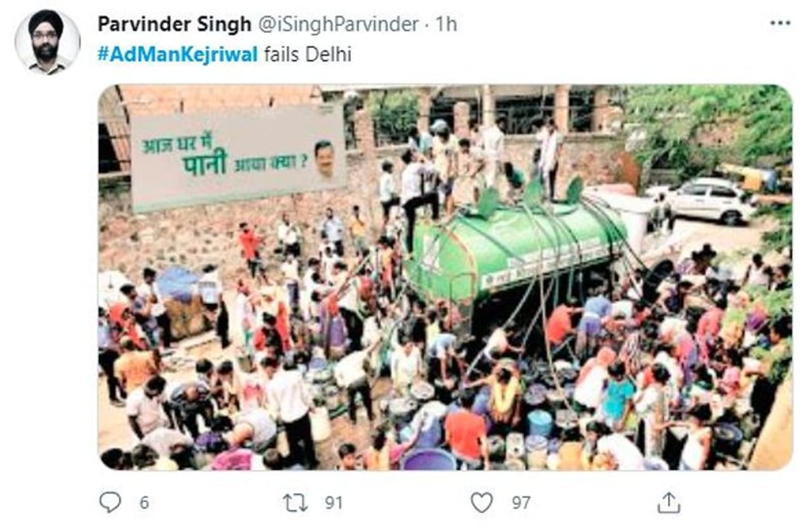The width and height of the screenshot is (812, 531).
Task: Click the reply count 6
Action: point(144,503)
